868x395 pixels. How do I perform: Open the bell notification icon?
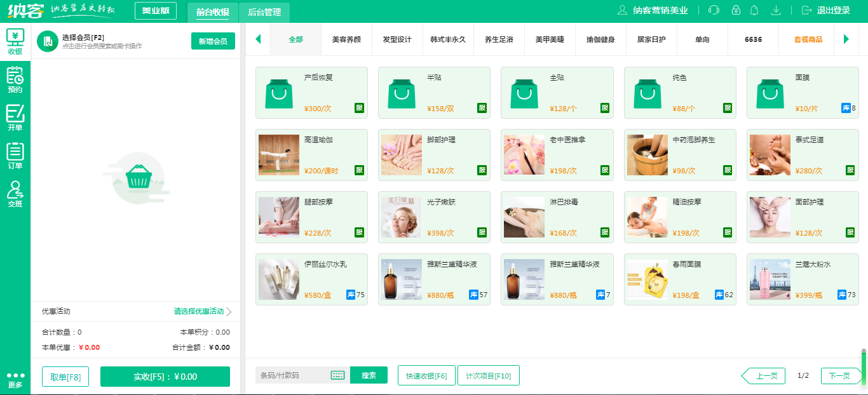pos(755,10)
